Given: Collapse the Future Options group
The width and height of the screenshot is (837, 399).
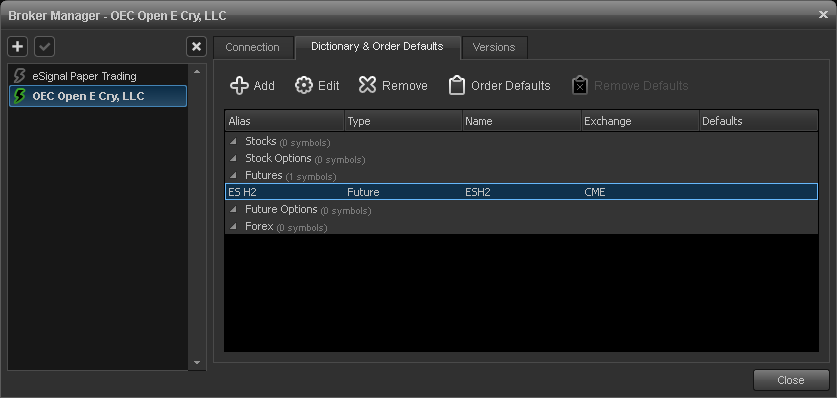Looking at the screenshot, I should click(x=233, y=210).
